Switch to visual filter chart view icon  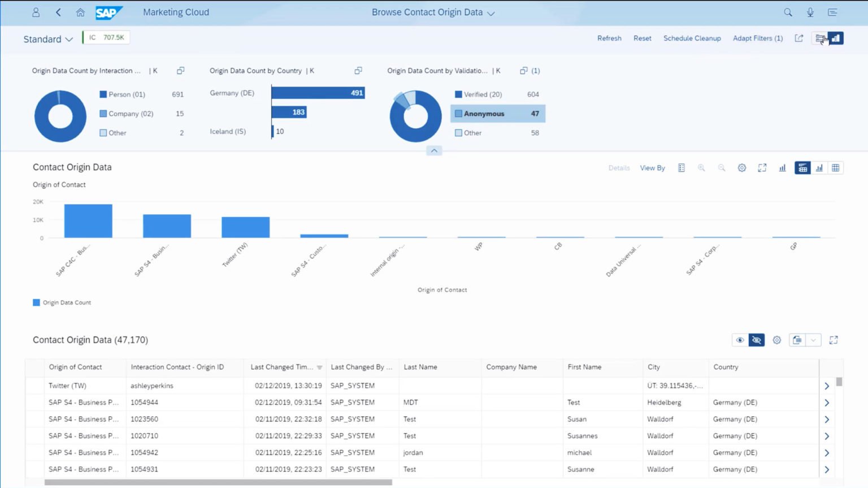click(836, 38)
